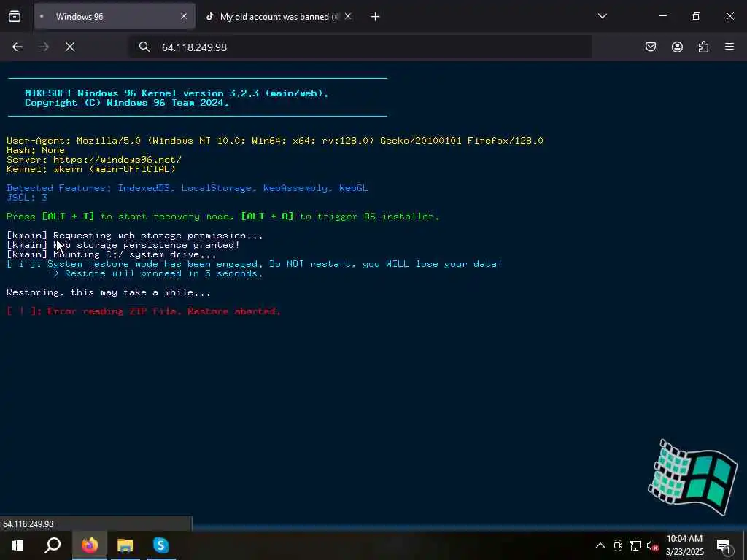Minimize the Firefox window

[x=662, y=16]
